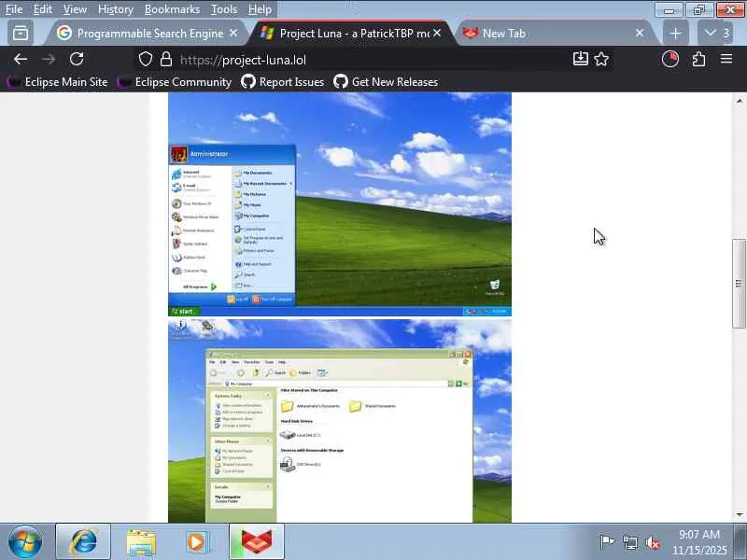Open Report Issues bookmark

[x=283, y=82]
